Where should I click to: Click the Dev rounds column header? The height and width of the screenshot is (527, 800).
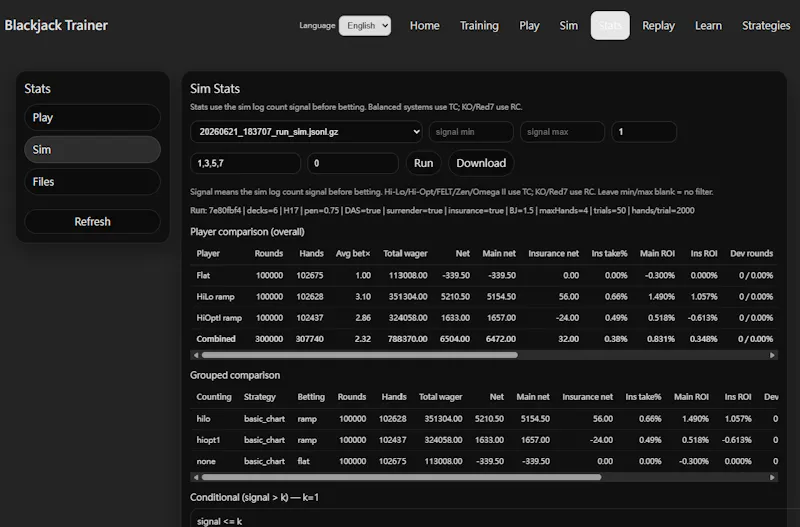coord(752,254)
